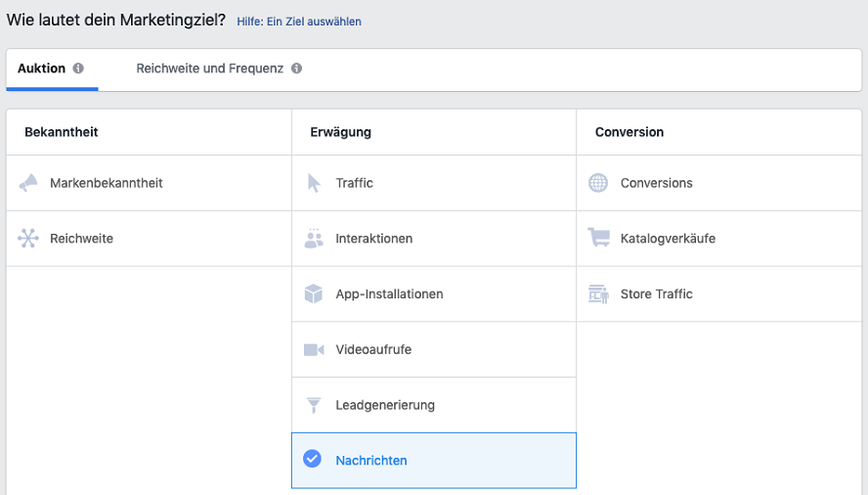Click the Interaktionen people icon
Image resolution: width=868 pixels, height=495 pixels.
point(314,239)
